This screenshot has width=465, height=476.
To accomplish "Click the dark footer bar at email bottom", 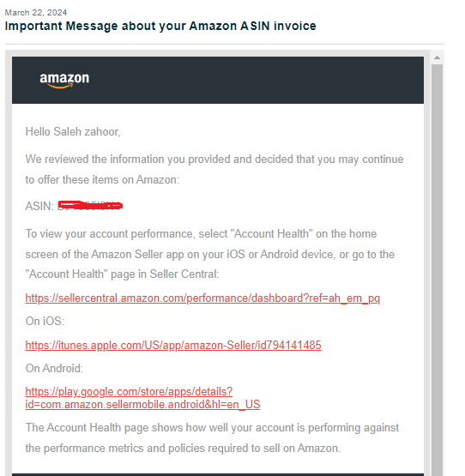I will tap(218, 474).
